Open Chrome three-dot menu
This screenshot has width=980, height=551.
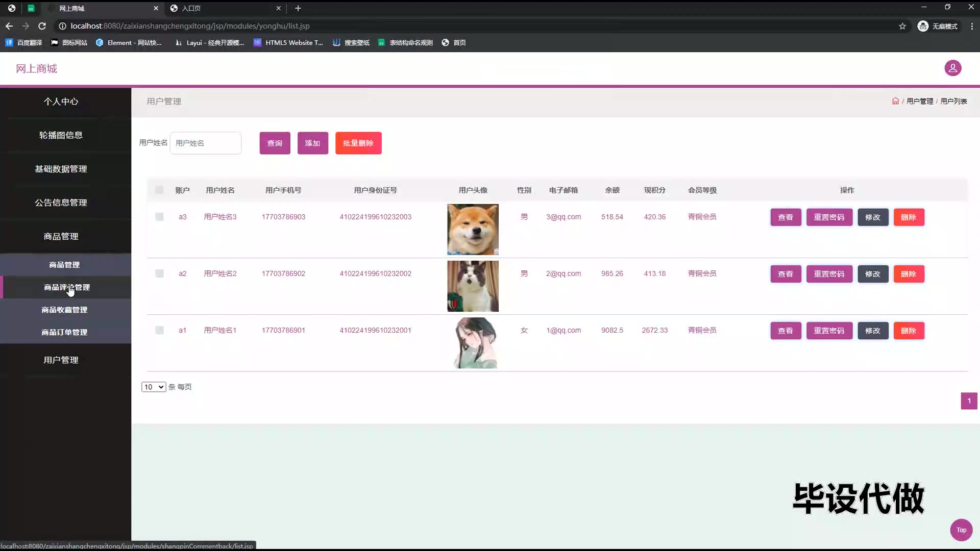(972, 26)
